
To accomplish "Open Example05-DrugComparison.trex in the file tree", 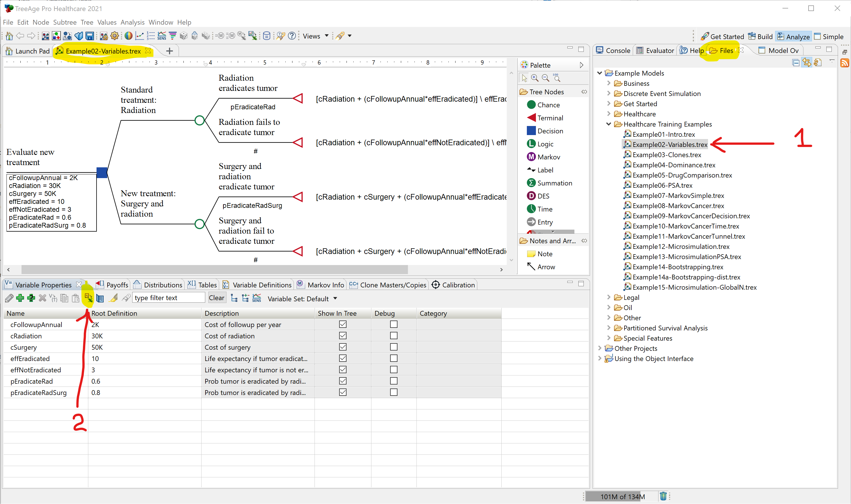I will tap(682, 175).
